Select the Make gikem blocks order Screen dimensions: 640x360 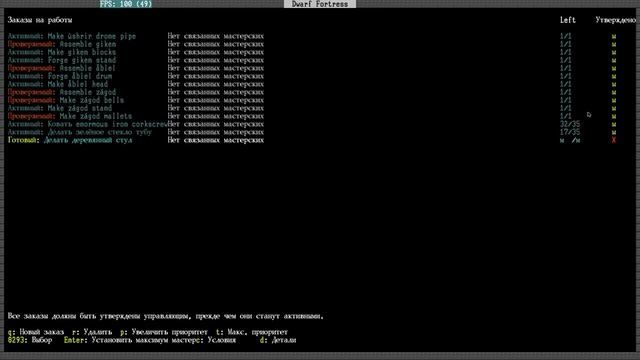(x=62, y=52)
